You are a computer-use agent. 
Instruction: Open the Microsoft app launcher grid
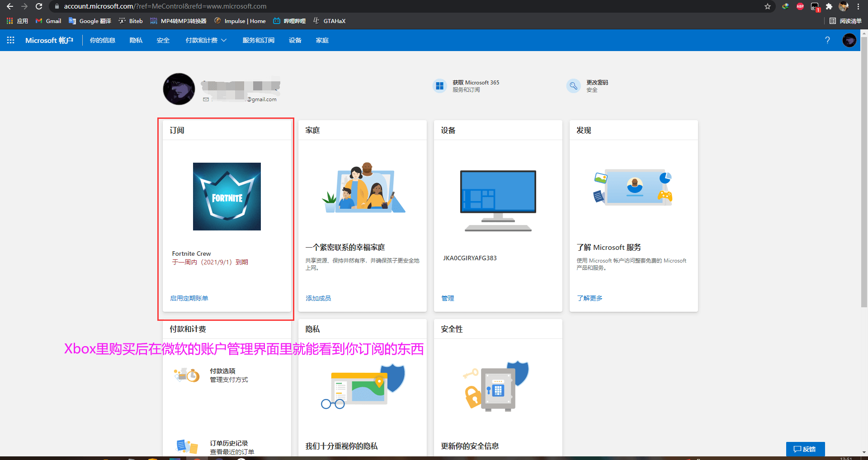point(11,40)
